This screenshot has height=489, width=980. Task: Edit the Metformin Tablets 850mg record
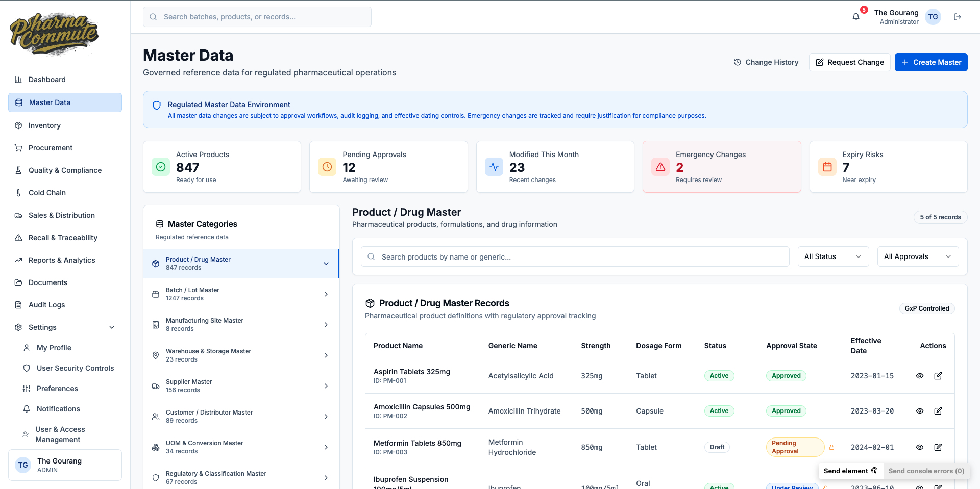tap(938, 447)
